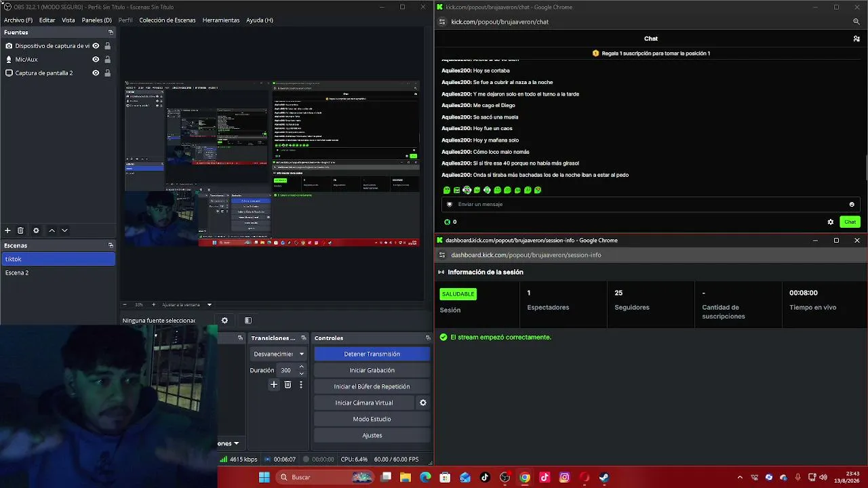Viewport: 868px width, 488px height.
Task: Zoom in the preview with plus
Action: pyautogui.click(x=153, y=305)
